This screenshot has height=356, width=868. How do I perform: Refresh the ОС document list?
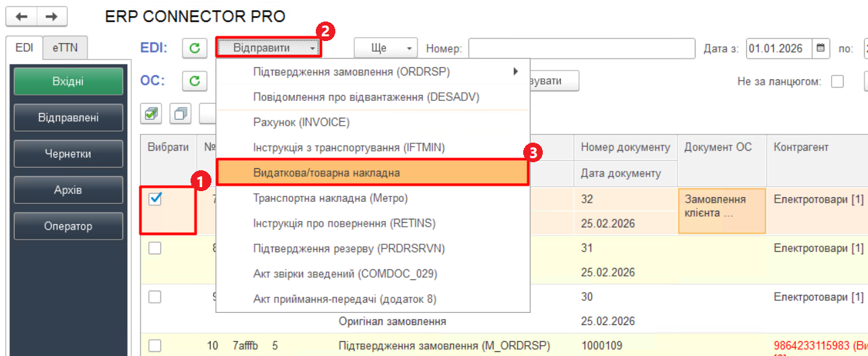[194, 81]
